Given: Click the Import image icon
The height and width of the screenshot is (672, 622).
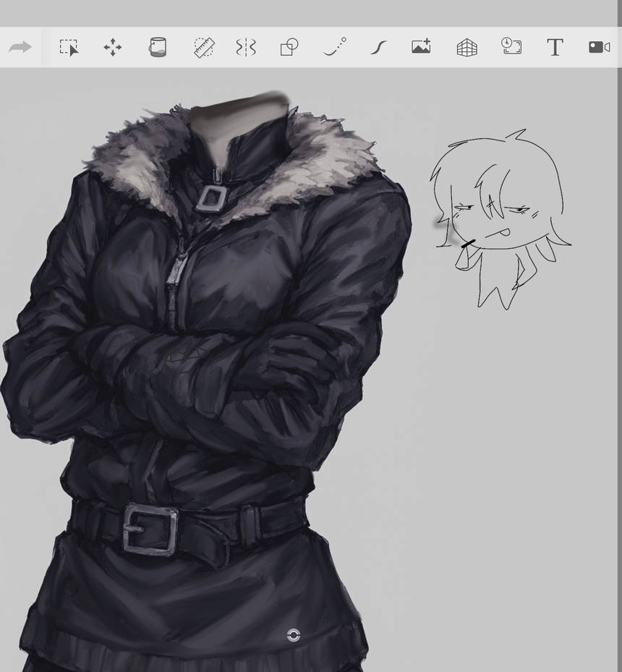Looking at the screenshot, I should pos(421,46).
